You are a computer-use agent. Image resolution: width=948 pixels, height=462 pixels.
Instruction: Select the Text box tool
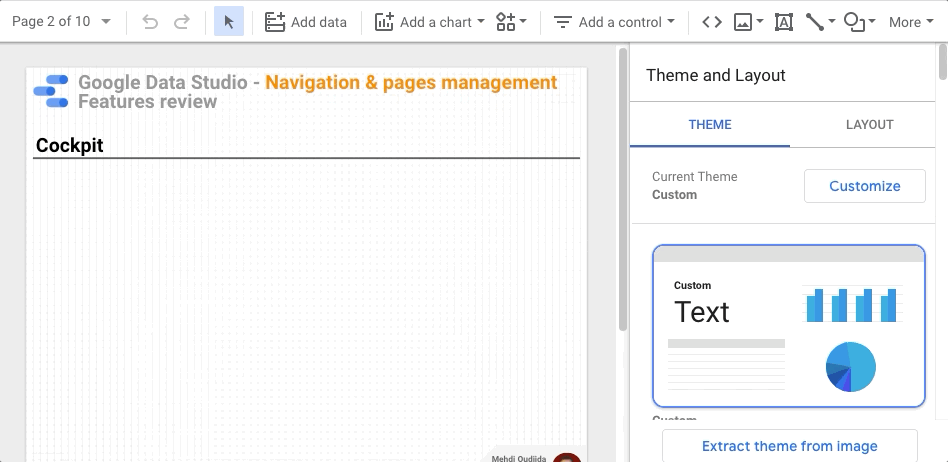pyautogui.click(x=784, y=22)
